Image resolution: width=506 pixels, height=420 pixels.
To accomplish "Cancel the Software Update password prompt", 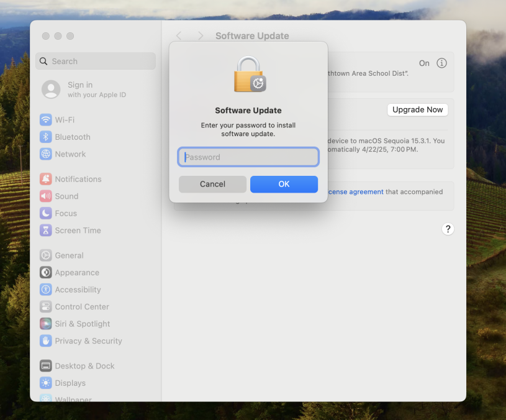I will 212,184.
